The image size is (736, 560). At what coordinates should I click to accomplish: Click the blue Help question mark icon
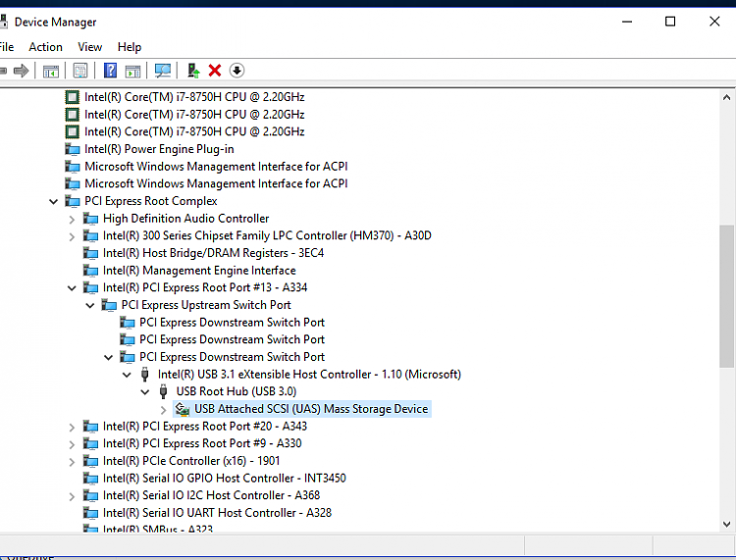[x=110, y=71]
